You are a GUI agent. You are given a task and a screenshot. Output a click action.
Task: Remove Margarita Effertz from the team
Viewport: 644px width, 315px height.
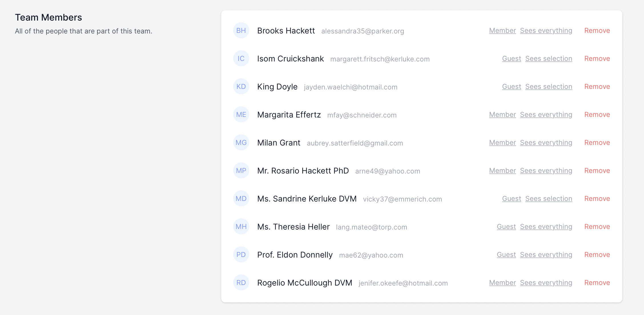pos(597,115)
